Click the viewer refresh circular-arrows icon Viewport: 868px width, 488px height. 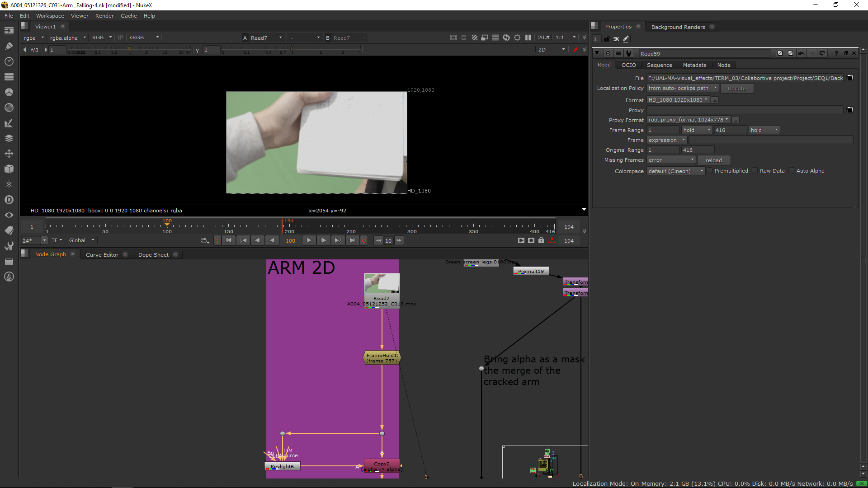(x=506, y=38)
